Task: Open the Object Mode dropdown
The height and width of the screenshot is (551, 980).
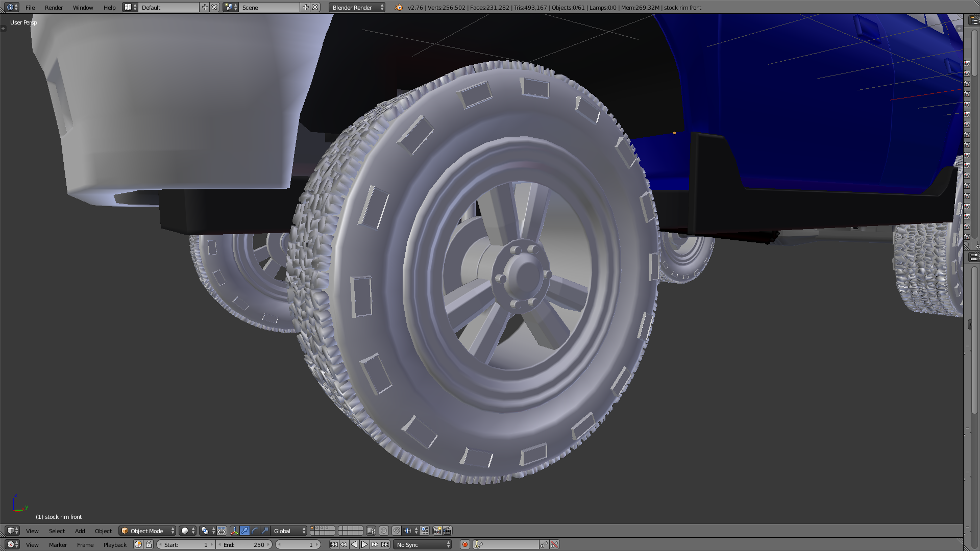Action: pos(148,531)
